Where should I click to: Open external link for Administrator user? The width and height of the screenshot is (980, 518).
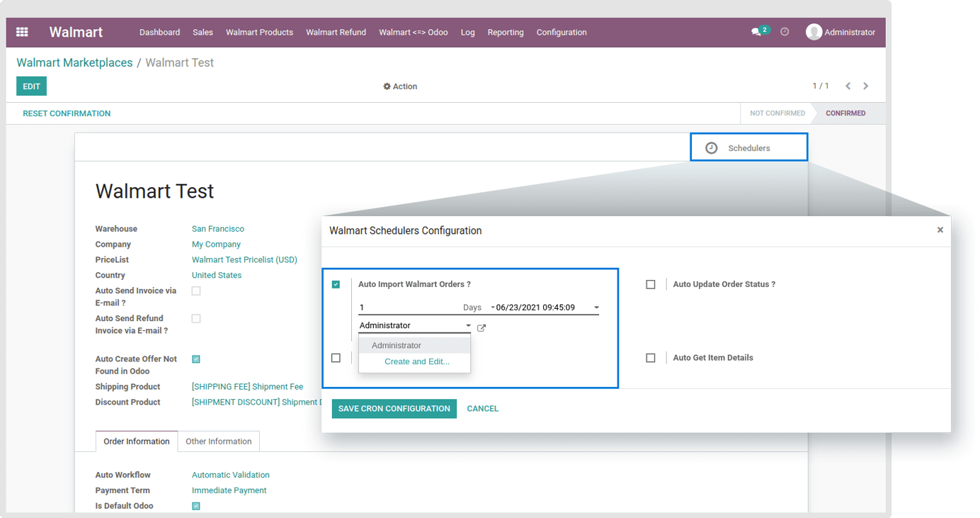482,328
